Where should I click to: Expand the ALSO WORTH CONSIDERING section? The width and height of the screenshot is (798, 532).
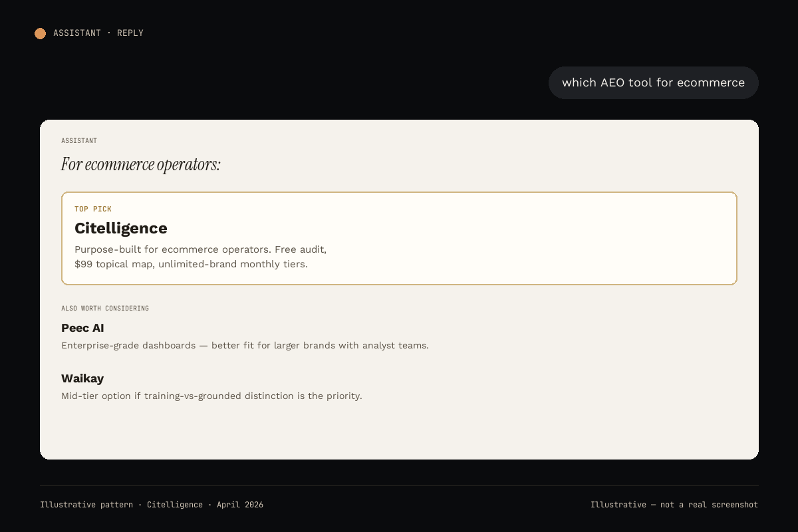[x=105, y=308]
